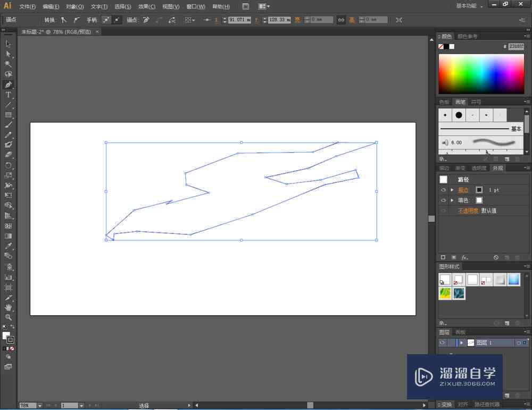
Task: Open the 基本功能 workspace dropdown
Action: pos(470,6)
